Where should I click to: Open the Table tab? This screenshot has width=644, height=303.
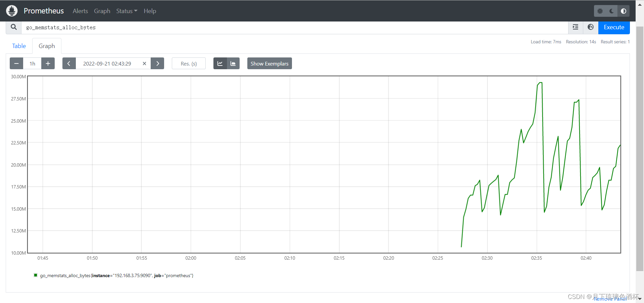click(19, 46)
